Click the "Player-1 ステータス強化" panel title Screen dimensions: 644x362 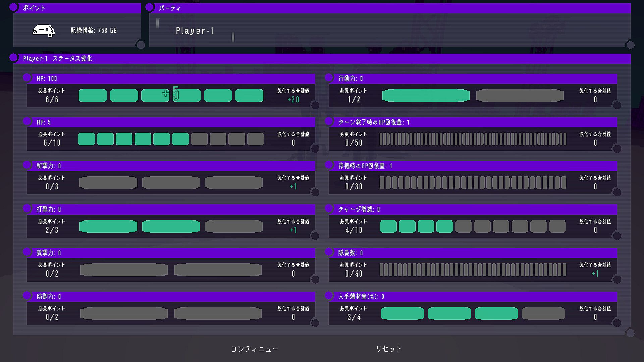[x=57, y=59]
